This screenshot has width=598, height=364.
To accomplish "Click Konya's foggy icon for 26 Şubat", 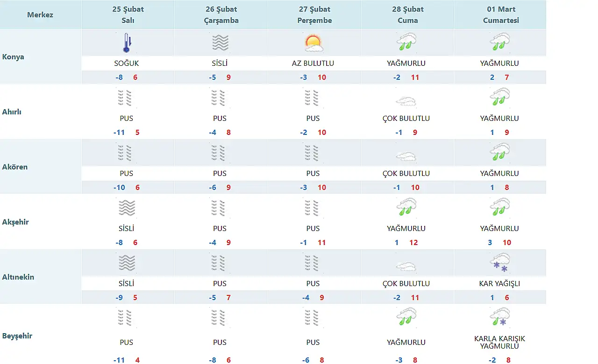I will tap(220, 43).
